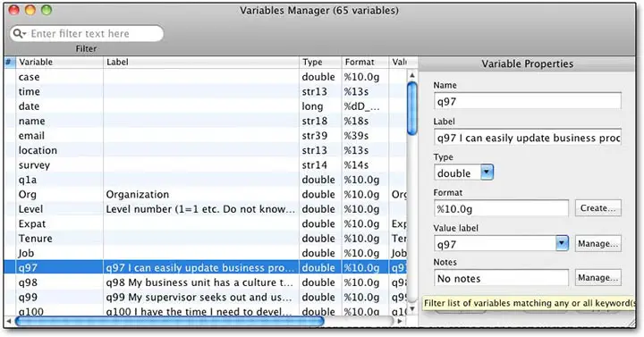Click the horizontal scrollbar left arrow

point(9,321)
